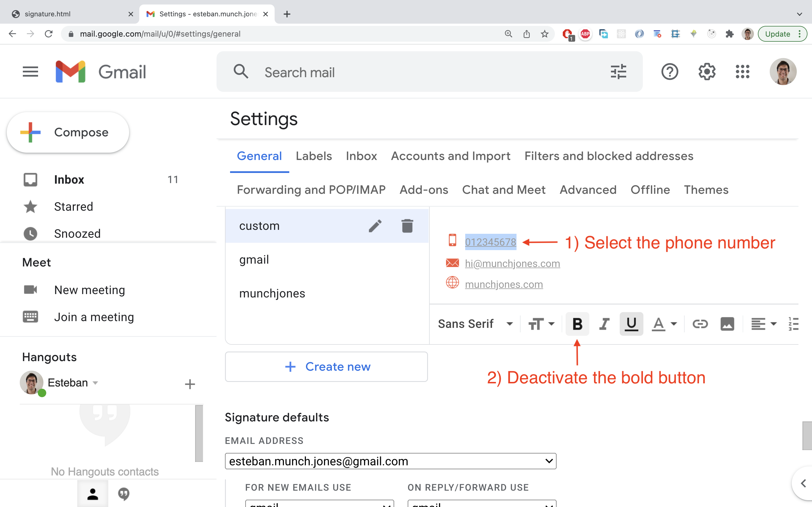Start a New meeting
812x507 pixels.
[89, 290]
